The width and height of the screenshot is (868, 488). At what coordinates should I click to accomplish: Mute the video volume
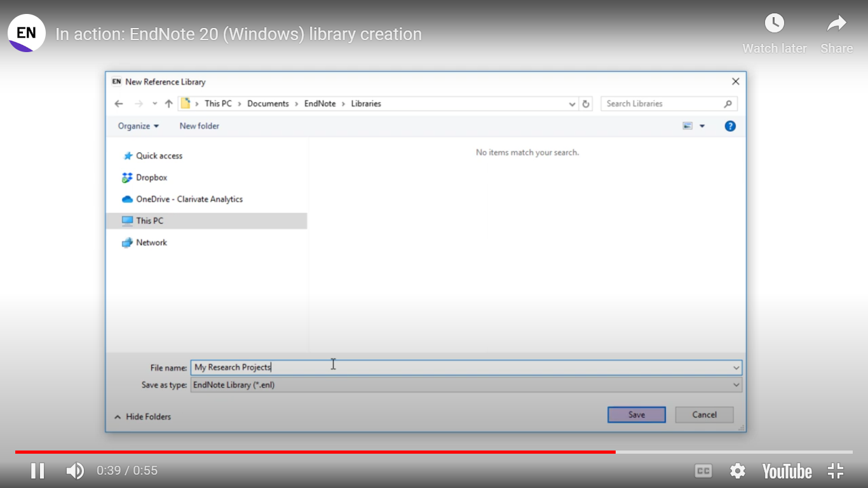coord(75,471)
